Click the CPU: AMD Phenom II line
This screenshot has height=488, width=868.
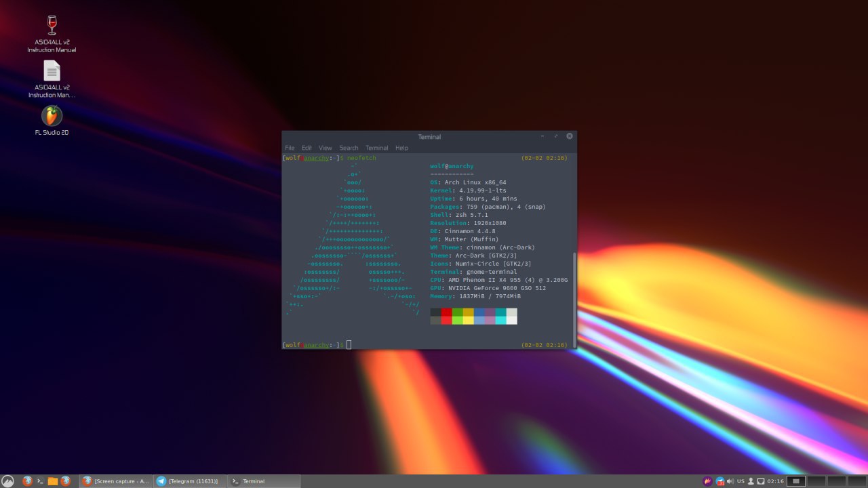499,280
